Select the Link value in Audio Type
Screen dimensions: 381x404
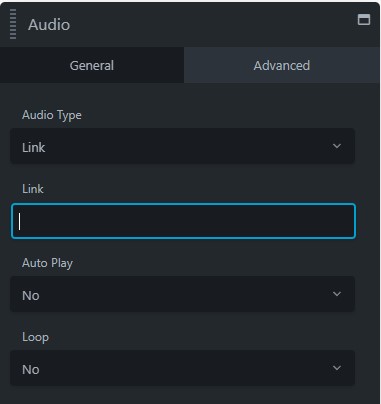[x=33, y=147]
